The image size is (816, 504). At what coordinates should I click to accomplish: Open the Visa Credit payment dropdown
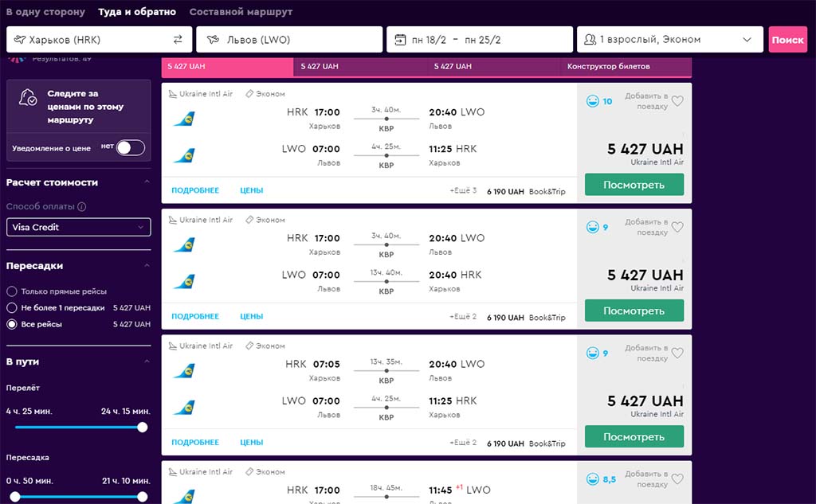click(78, 228)
